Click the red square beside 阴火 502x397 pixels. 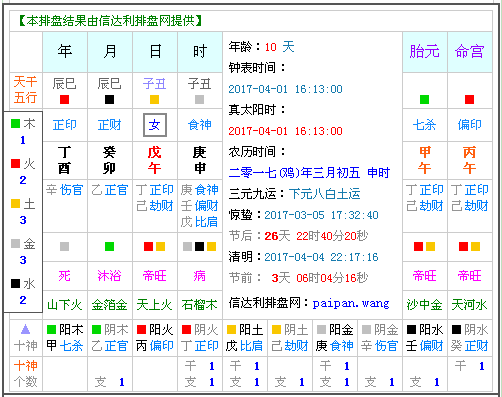186,330
